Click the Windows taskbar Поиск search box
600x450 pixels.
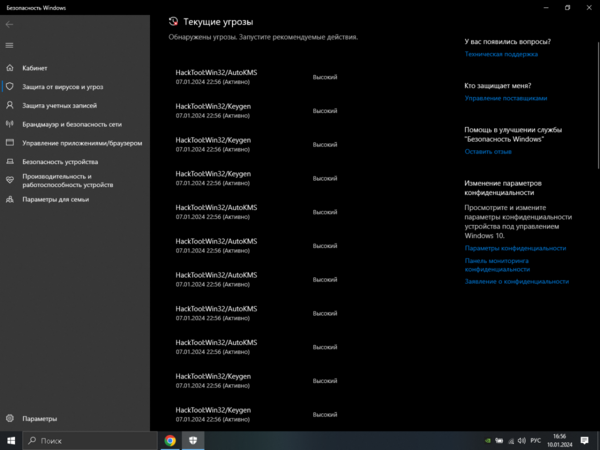[x=90, y=440]
